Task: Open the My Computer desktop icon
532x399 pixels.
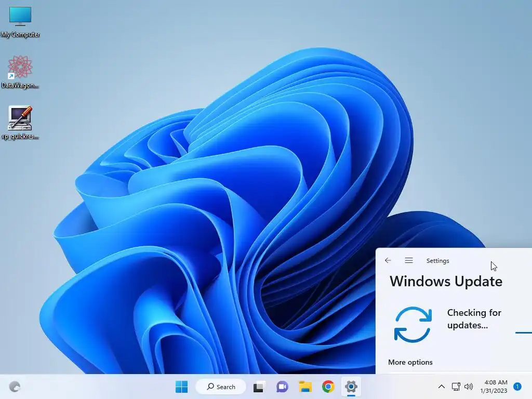Action: 20,22
